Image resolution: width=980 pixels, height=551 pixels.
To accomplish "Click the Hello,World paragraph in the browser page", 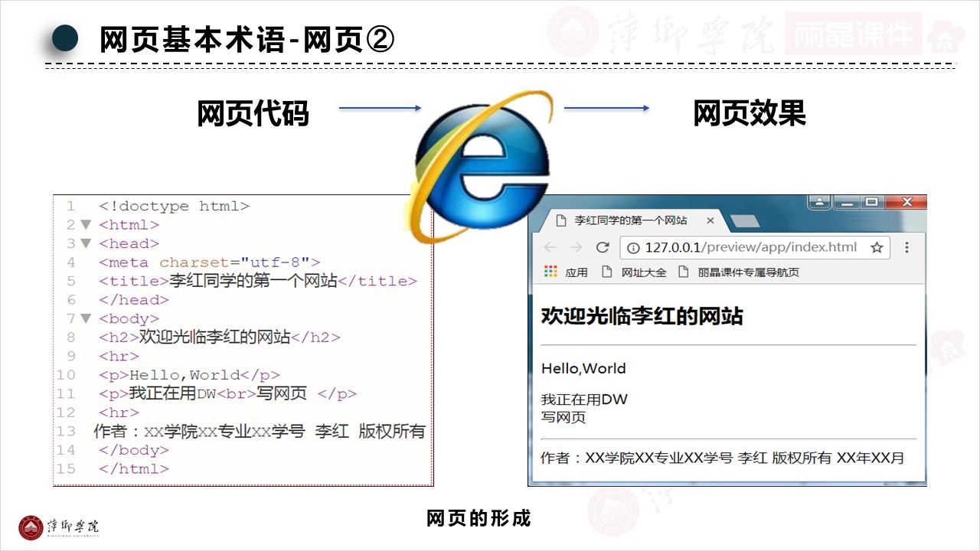I will [x=583, y=368].
